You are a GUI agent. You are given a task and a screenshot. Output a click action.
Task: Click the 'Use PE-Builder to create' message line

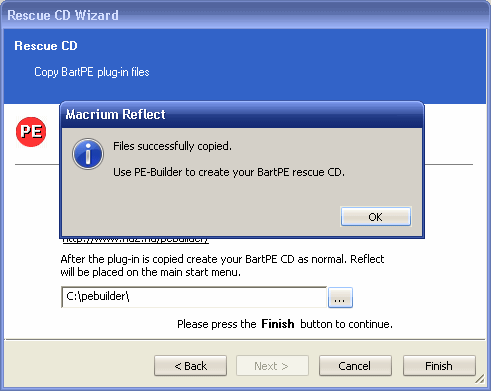coord(229,172)
